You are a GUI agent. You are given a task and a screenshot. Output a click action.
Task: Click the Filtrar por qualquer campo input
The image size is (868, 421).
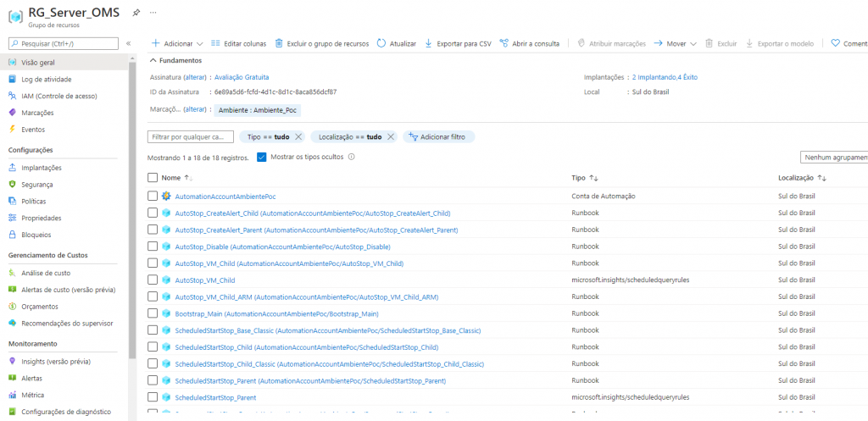coord(191,136)
